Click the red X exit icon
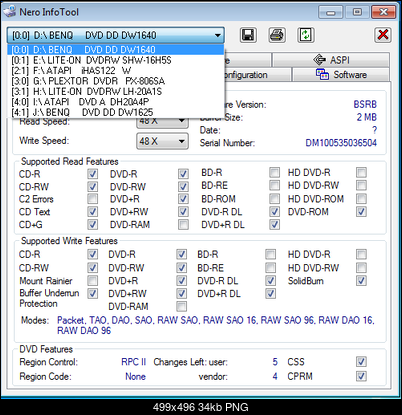 [x=383, y=35]
